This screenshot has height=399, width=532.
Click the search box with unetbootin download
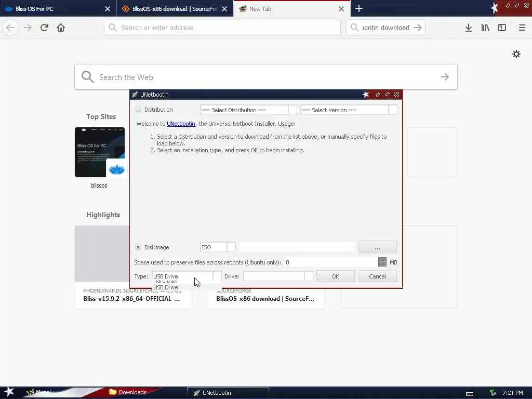click(x=385, y=28)
